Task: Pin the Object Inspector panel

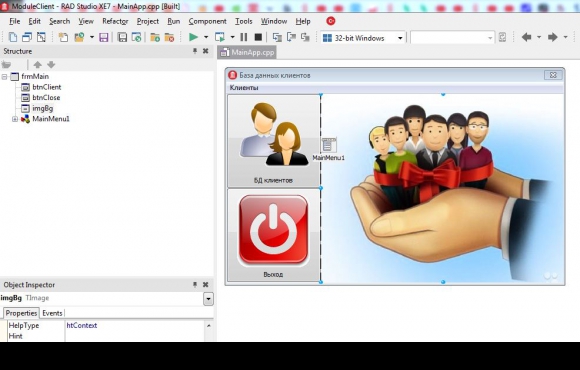Action: click(195, 285)
